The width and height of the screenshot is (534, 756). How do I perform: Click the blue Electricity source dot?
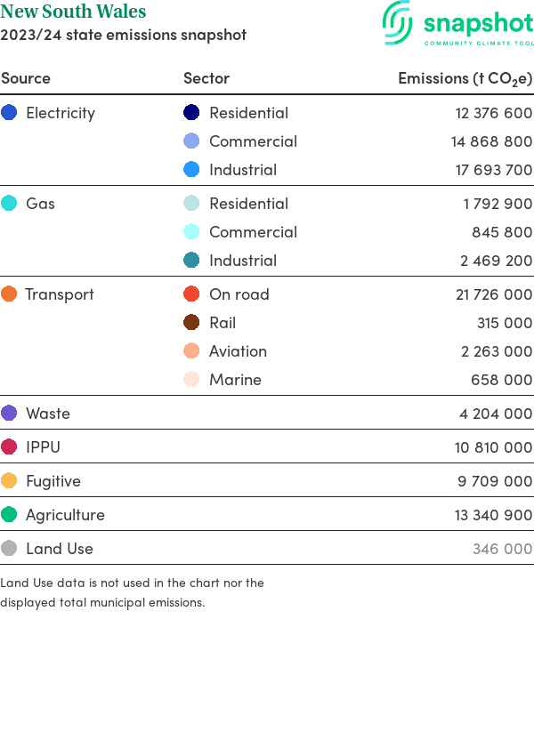click(x=10, y=113)
